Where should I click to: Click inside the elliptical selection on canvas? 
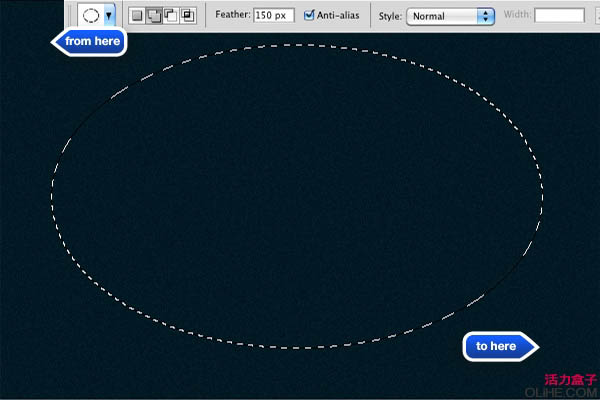tap(296, 195)
